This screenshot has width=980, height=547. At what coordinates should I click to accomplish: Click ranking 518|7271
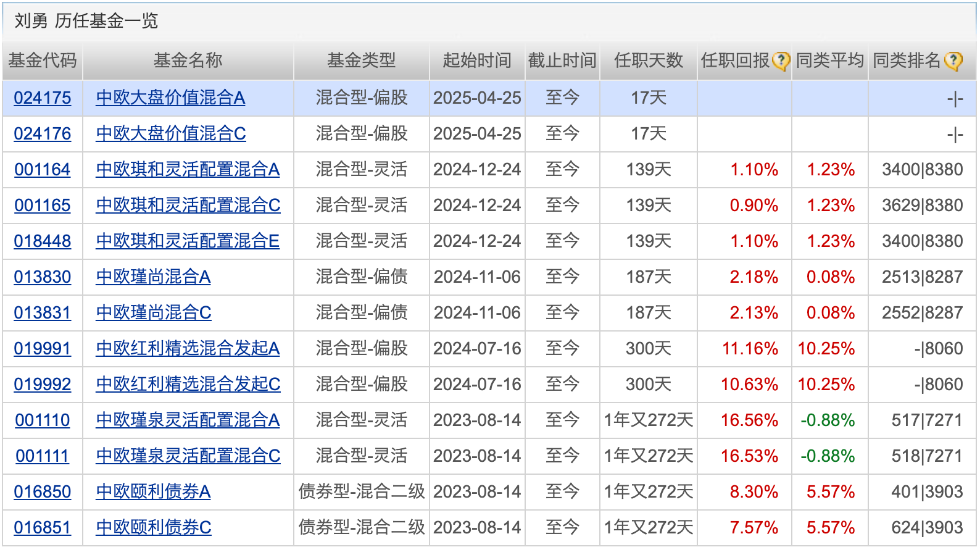click(x=927, y=456)
